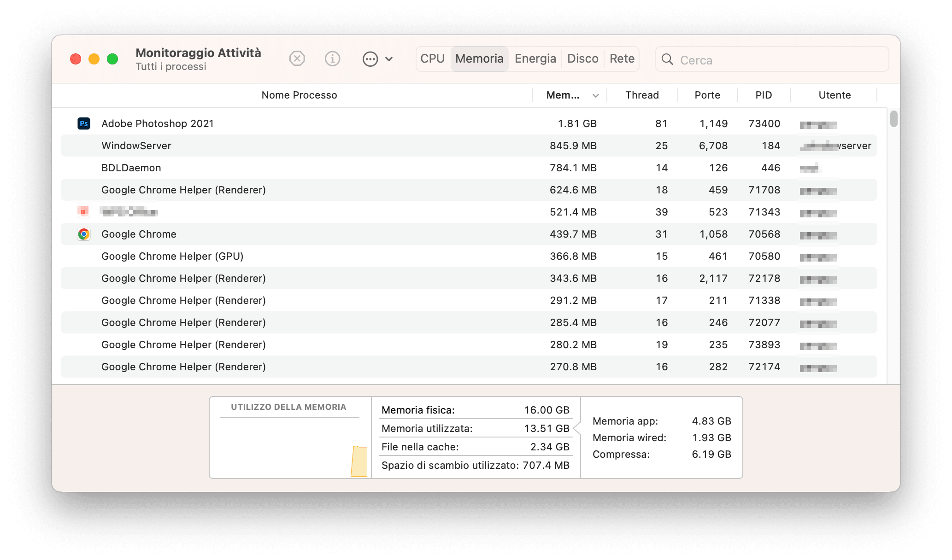Screen dimensions: 952x560
Task: Click the 6,708 ports value
Action: pyautogui.click(x=713, y=146)
